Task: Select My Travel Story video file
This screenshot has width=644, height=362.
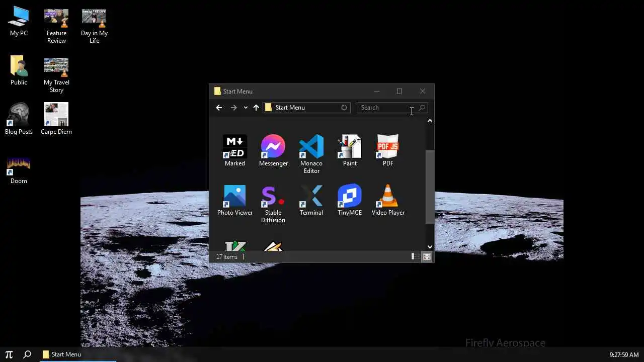Action: coord(56,75)
